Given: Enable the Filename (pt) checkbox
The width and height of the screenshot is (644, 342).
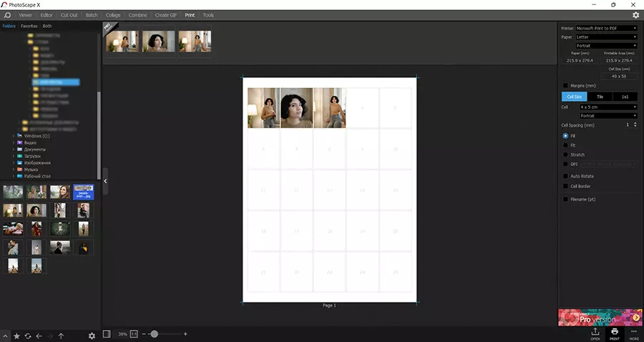Looking at the screenshot, I should pyautogui.click(x=565, y=199).
